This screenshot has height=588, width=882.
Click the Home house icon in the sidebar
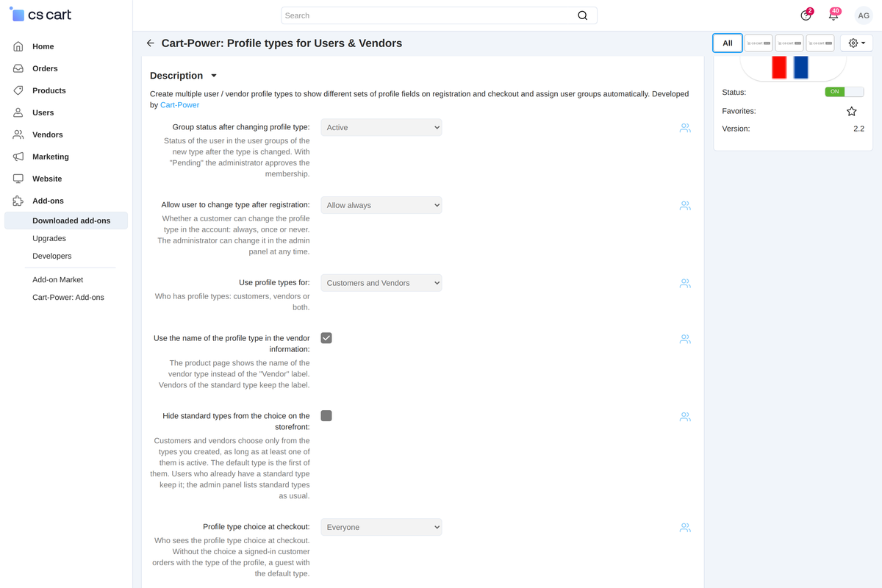18,46
